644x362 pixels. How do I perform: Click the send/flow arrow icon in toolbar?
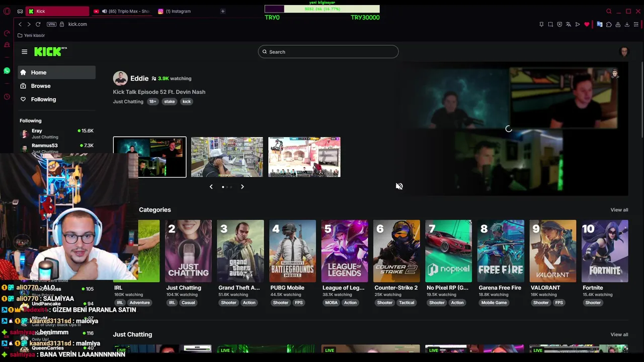click(578, 24)
